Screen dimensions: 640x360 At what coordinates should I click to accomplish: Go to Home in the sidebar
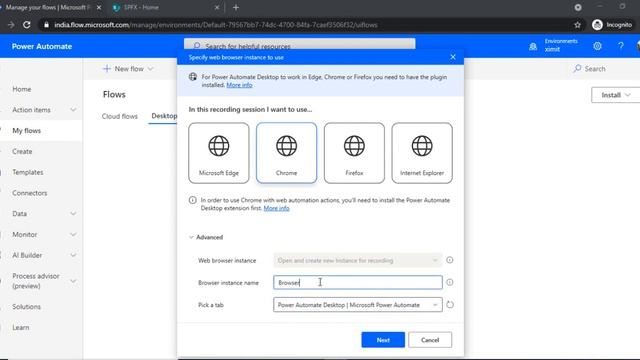pos(22,89)
